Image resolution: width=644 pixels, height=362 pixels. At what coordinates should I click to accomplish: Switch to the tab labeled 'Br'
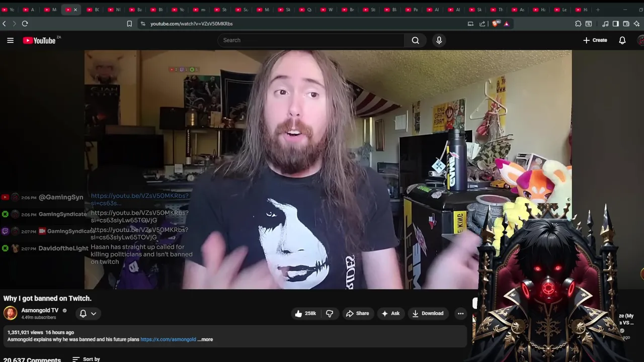pyautogui.click(x=347, y=10)
